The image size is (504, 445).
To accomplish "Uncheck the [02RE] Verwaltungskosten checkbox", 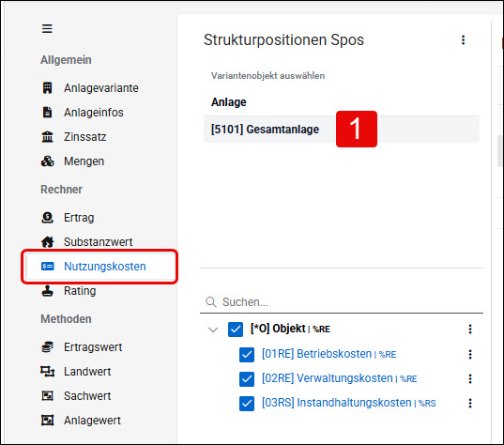I will 247,379.
